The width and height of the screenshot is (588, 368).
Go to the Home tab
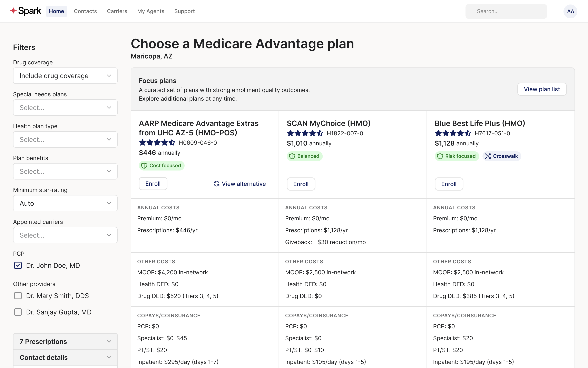57,11
